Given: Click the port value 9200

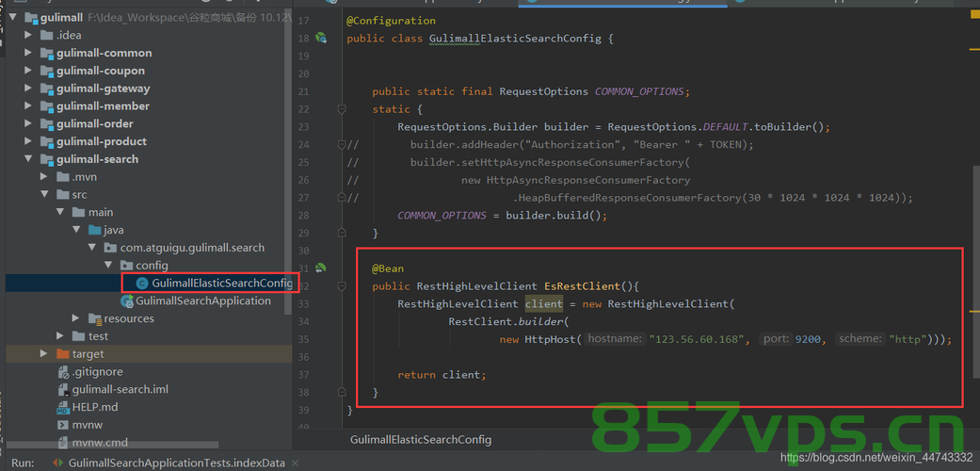Looking at the screenshot, I should tap(808, 340).
